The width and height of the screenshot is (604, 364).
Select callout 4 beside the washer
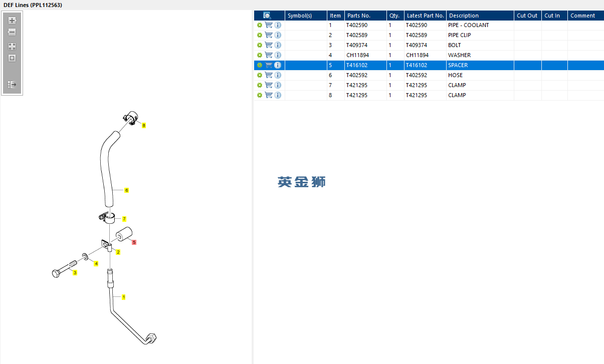pos(96,263)
